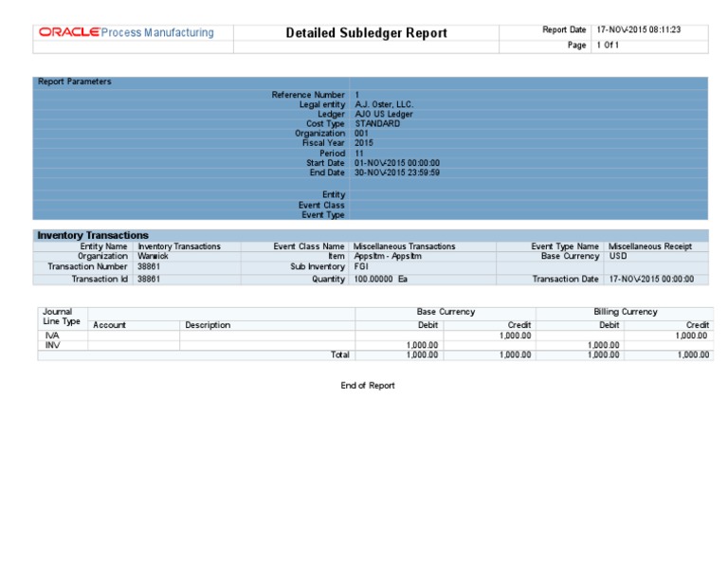Click the Event Class parameter label
This screenshot has width=728, height=563.
click(321, 205)
